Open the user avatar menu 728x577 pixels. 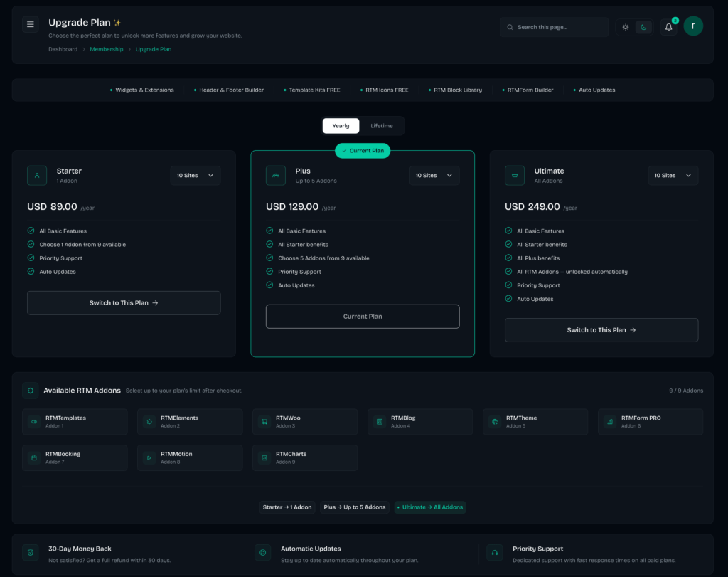[x=692, y=26]
